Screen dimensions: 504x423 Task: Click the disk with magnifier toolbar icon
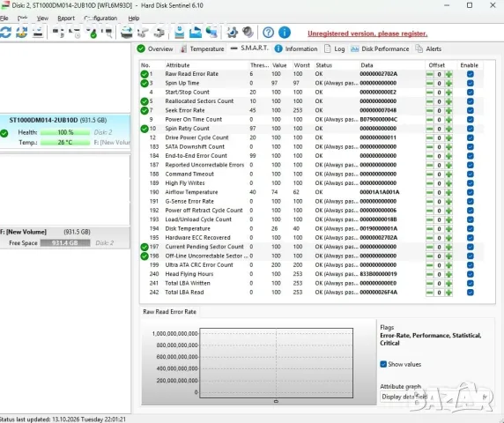coord(107,33)
